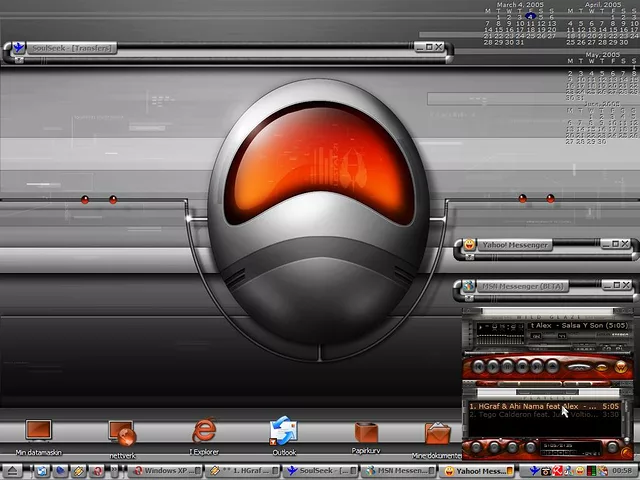Launch I Explorer from the desktop
Image resolution: width=640 pixels, height=480 pixels.
pyautogui.click(x=204, y=431)
